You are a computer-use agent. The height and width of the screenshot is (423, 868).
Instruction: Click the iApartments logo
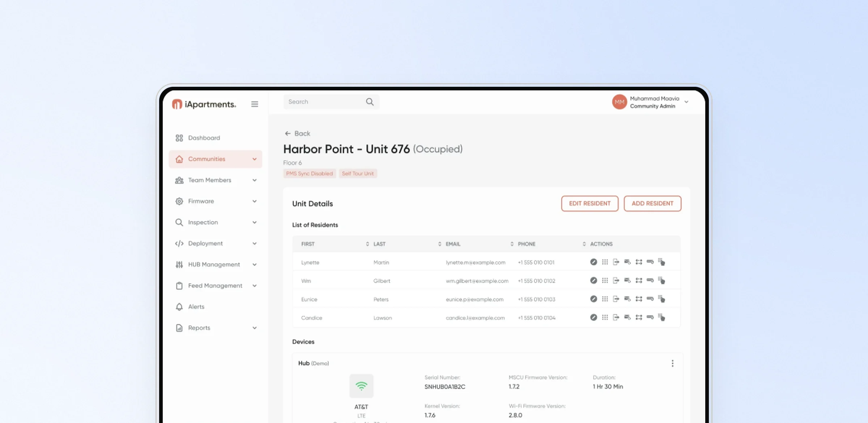click(x=204, y=104)
